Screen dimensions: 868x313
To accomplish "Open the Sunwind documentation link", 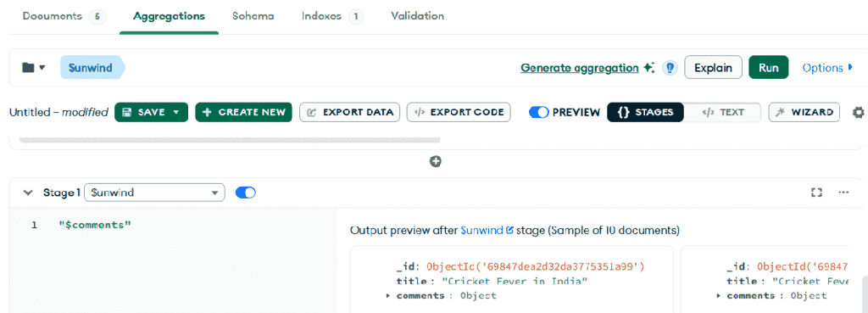I will (487, 230).
